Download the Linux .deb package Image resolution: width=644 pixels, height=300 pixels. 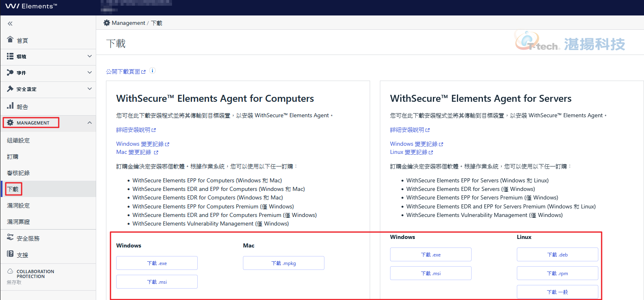[x=558, y=254]
